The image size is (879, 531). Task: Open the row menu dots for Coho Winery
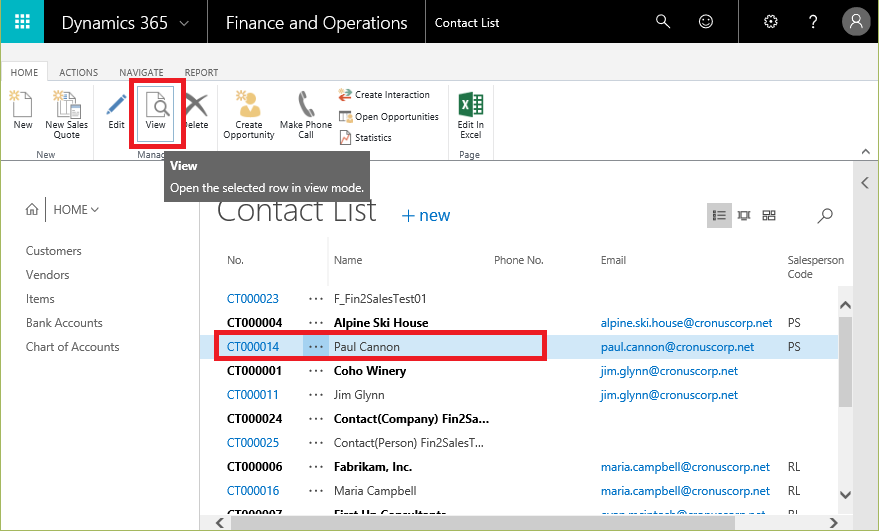pos(316,371)
